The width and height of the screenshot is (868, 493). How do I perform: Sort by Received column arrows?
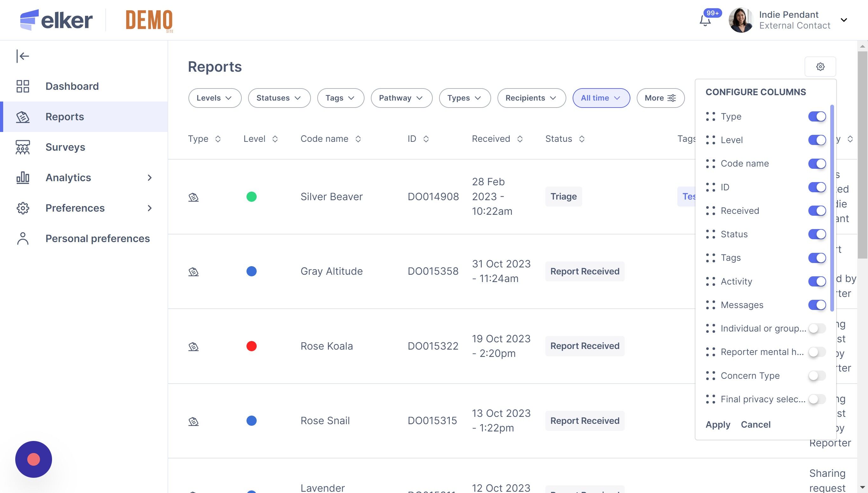(x=520, y=139)
